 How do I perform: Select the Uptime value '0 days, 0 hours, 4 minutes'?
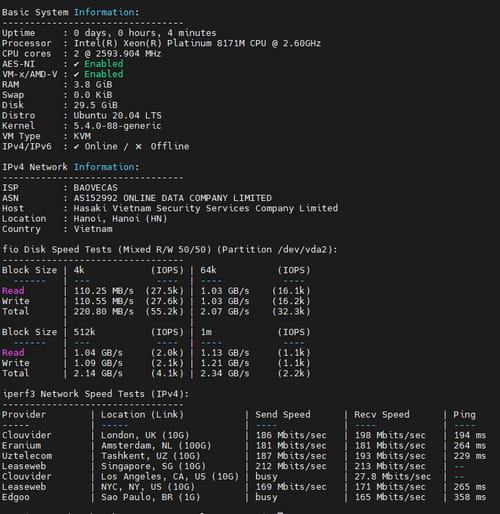click(145, 33)
